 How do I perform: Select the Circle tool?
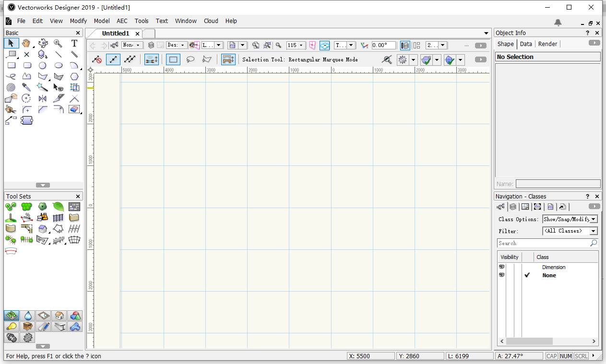pyautogui.click(x=43, y=65)
